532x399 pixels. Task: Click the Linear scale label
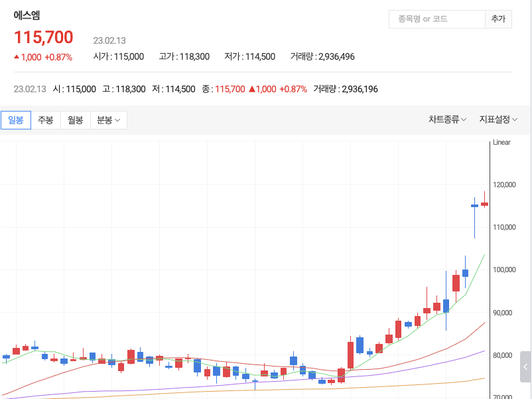click(501, 143)
